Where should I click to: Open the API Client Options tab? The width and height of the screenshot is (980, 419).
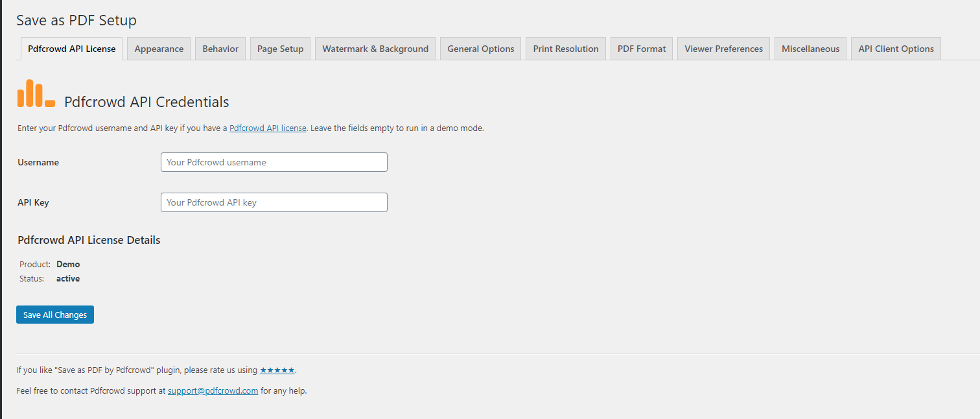pyautogui.click(x=896, y=49)
